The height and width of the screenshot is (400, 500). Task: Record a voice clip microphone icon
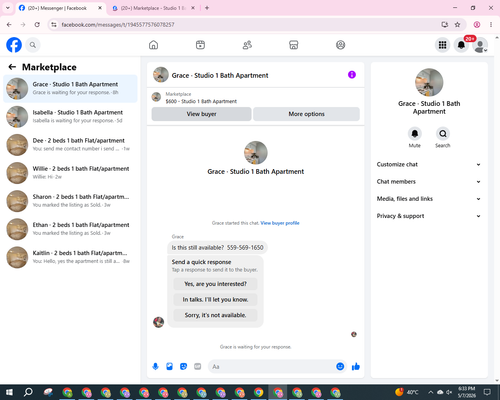coord(155,367)
